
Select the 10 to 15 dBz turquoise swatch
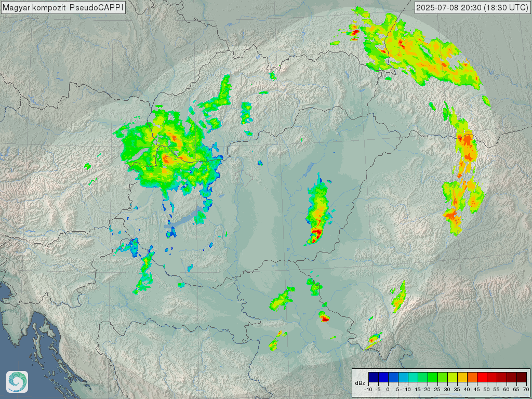coord(413,377)
